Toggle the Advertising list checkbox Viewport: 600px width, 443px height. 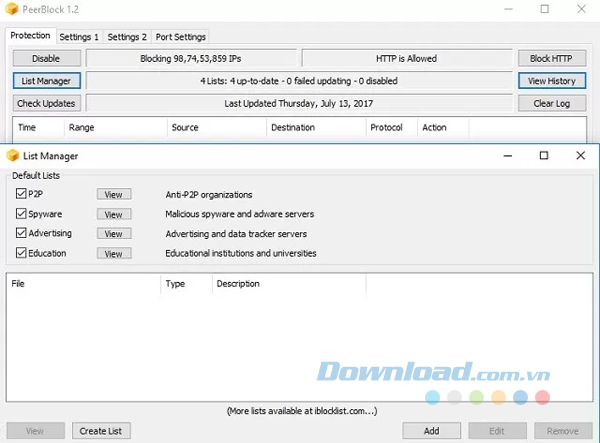click(21, 234)
